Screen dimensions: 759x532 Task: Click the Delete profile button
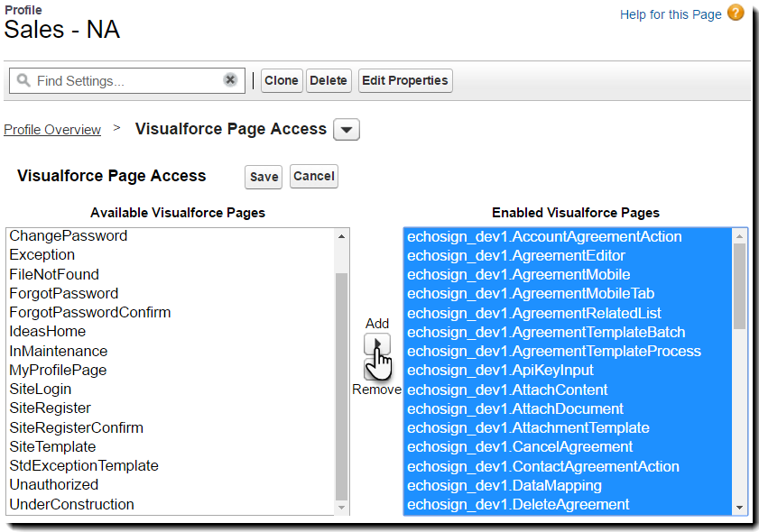point(329,80)
